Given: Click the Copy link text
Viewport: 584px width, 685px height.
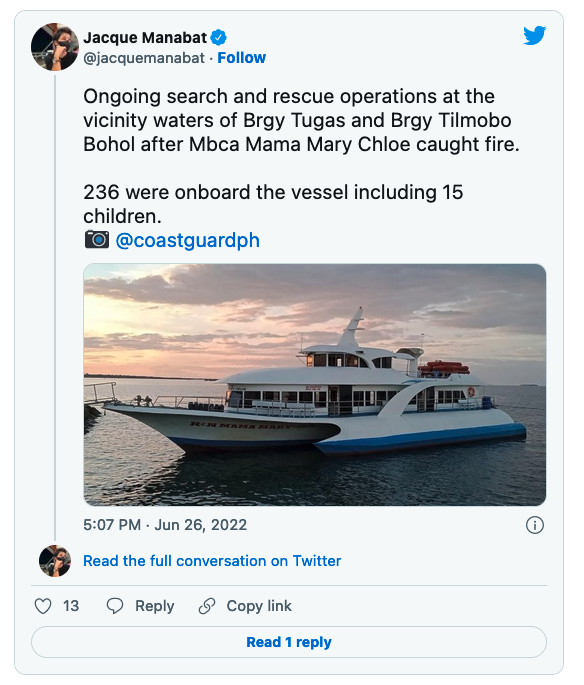Looking at the screenshot, I should tap(259, 606).
